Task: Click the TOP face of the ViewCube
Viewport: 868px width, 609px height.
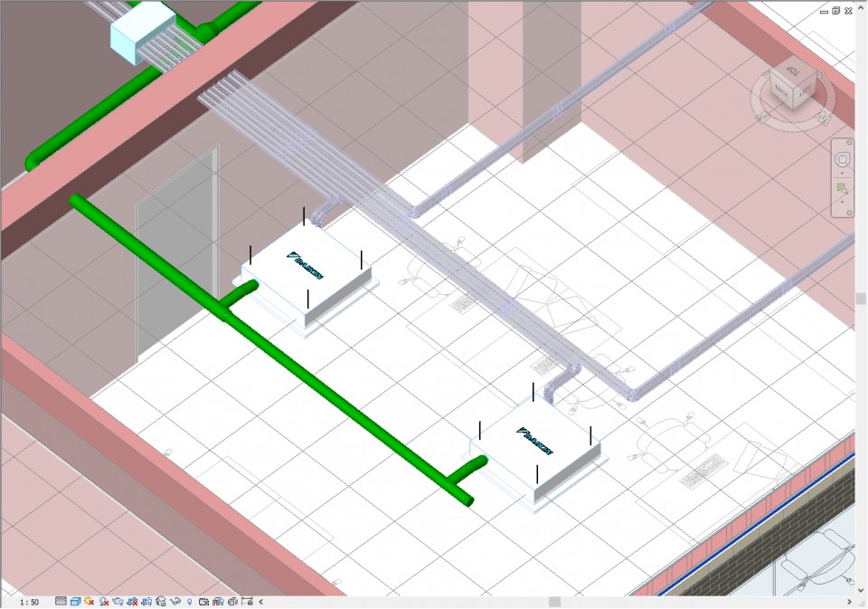Action: pos(793,71)
